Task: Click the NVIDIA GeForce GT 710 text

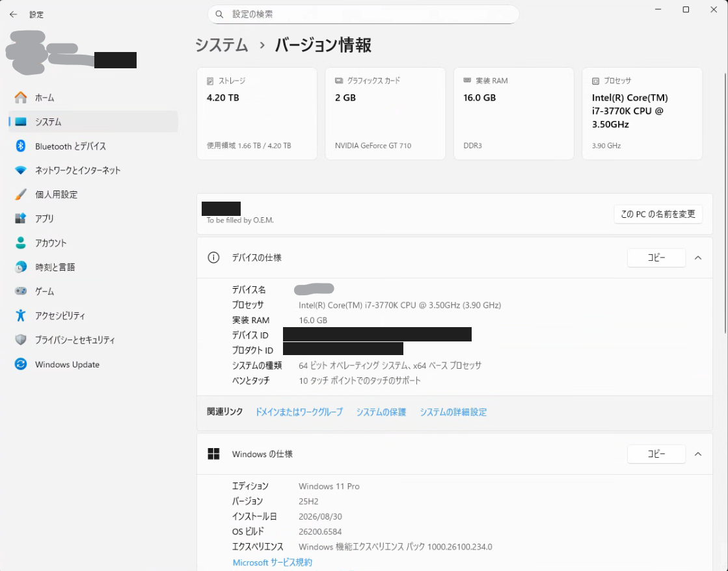Action: click(373, 145)
